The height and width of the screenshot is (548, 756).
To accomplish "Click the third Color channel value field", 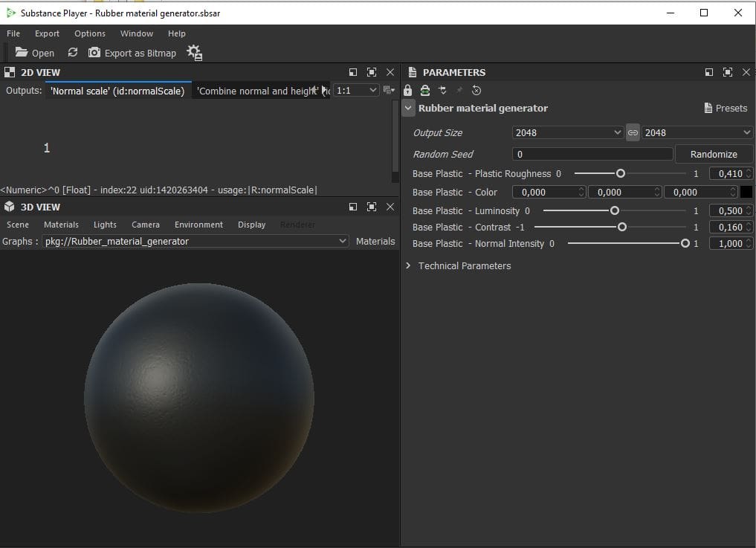I will [x=700, y=192].
